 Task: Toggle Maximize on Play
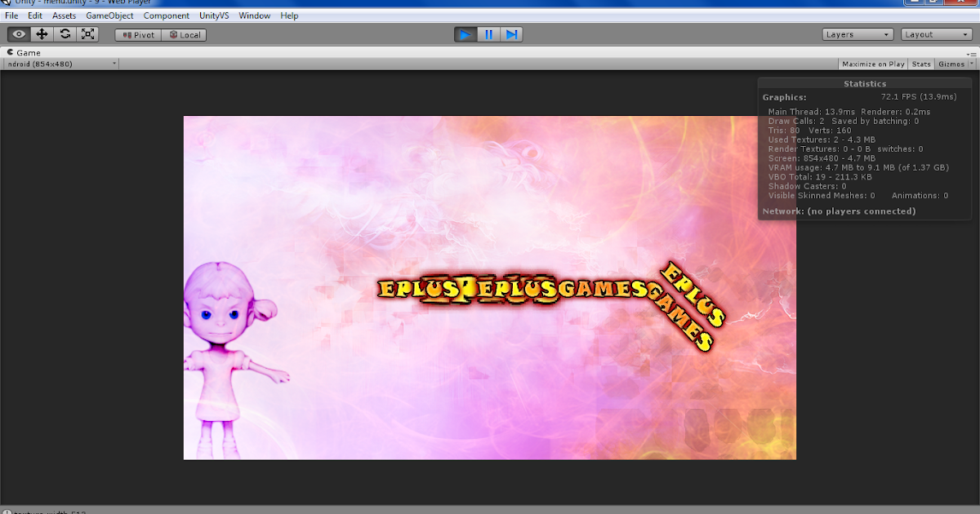click(873, 64)
